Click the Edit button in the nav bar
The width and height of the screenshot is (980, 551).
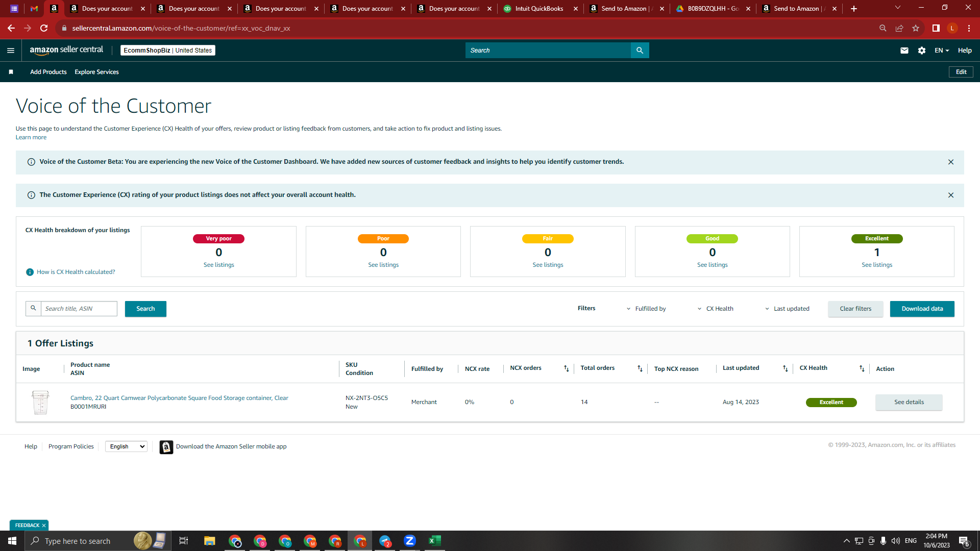click(961, 72)
